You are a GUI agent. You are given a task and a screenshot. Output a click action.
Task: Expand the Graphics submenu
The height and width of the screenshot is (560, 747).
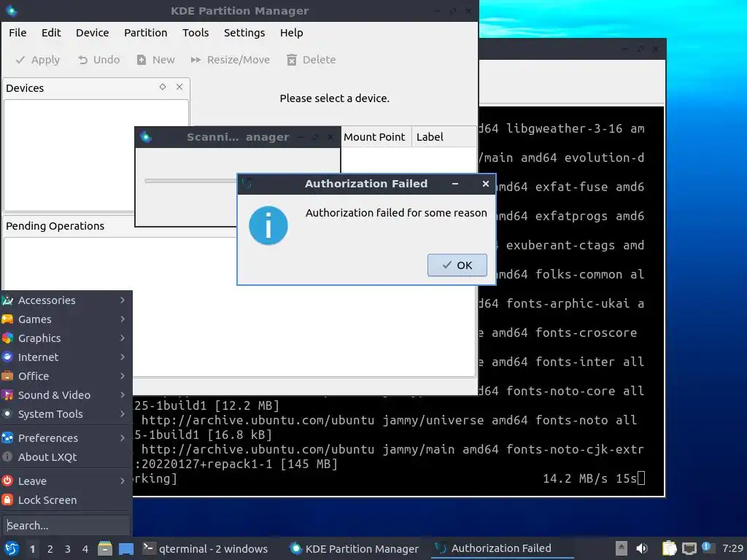click(x=66, y=338)
